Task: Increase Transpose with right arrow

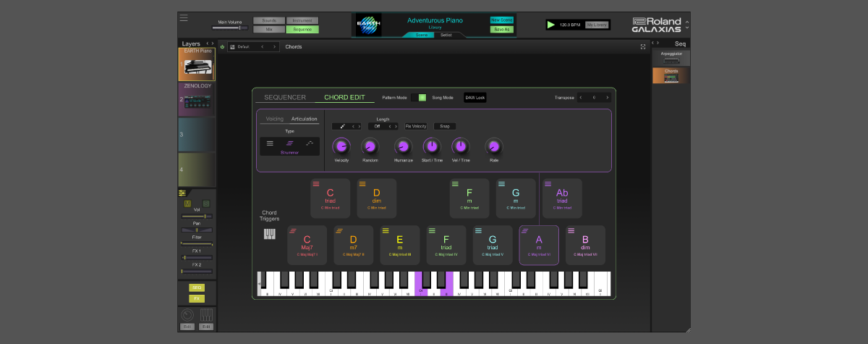Action: coord(607,97)
